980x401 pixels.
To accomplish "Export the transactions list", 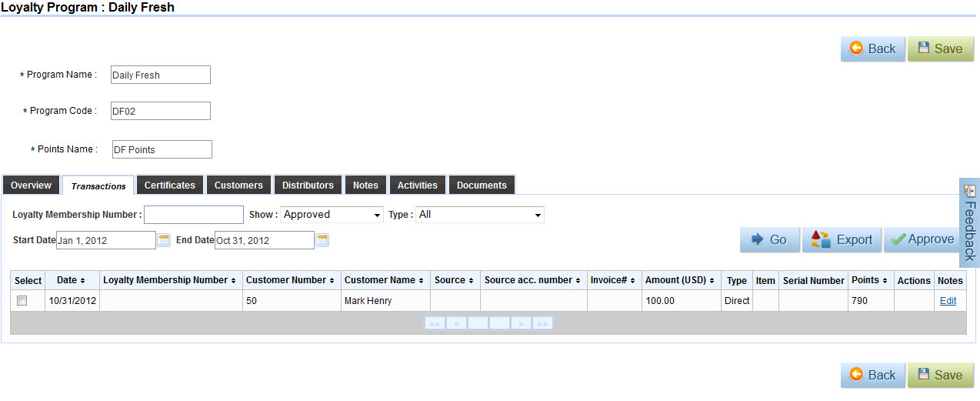I will click(842, 239).
